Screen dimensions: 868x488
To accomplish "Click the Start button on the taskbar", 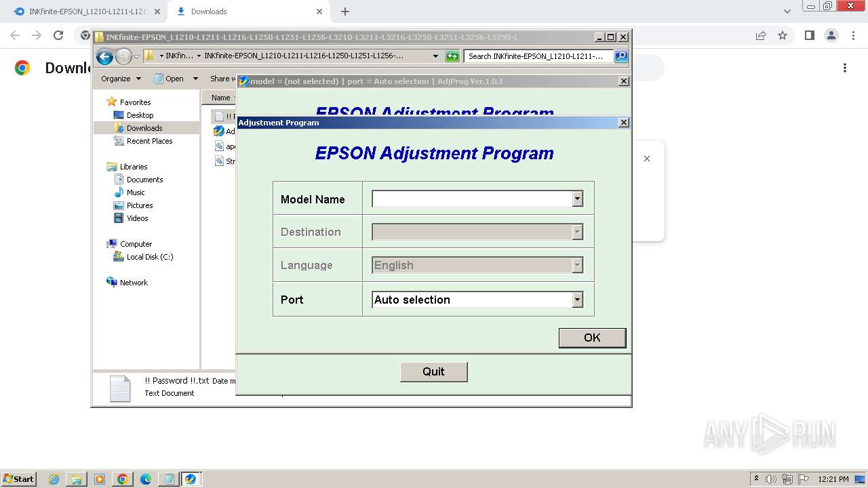I will [18, 479].
